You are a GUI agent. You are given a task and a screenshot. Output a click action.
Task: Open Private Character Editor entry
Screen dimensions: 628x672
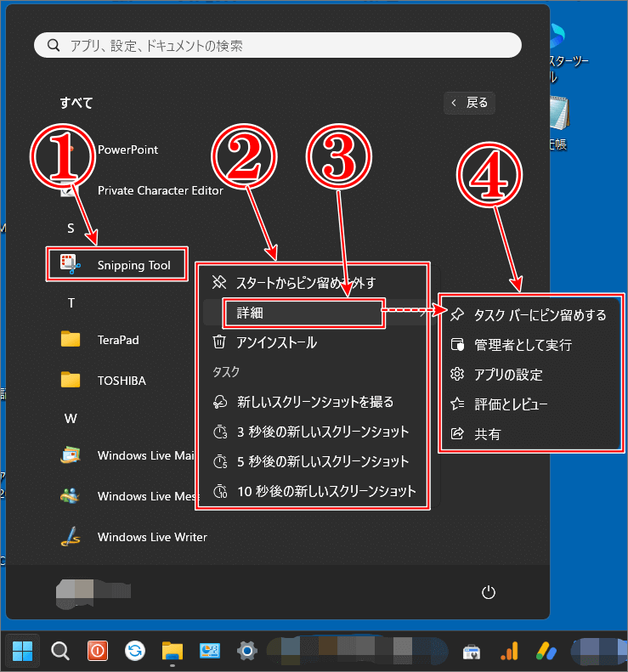point(161,190)
